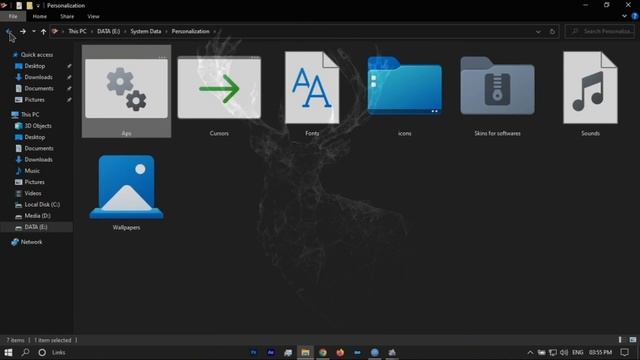This screenshot has width=640, height=360.
Task: Expand the address bar history dropdown
Action: tap(538, 31)
